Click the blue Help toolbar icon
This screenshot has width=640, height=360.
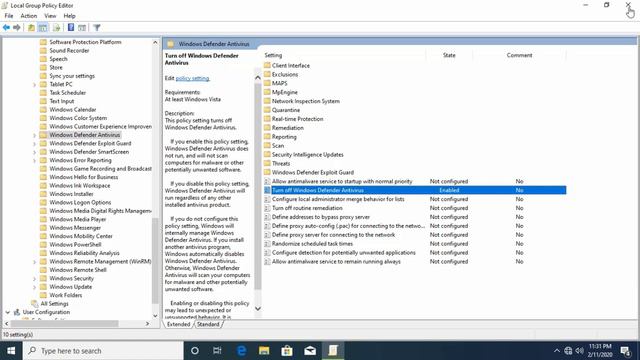[71, 27]
